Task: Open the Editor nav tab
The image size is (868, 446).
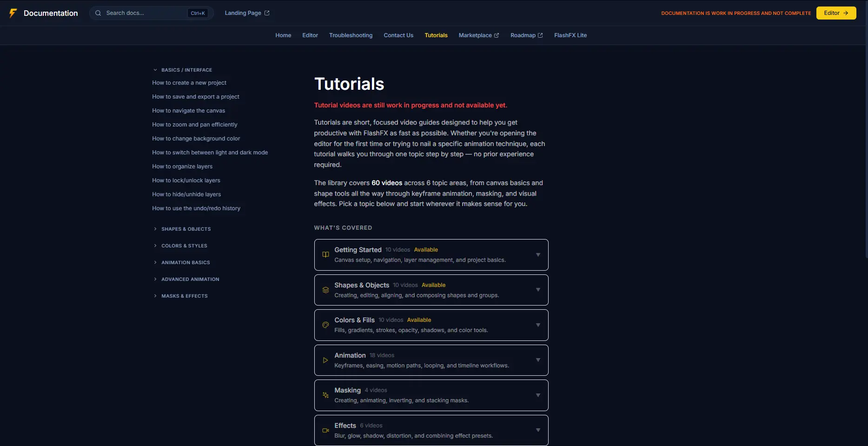Action: click(310, 35)
